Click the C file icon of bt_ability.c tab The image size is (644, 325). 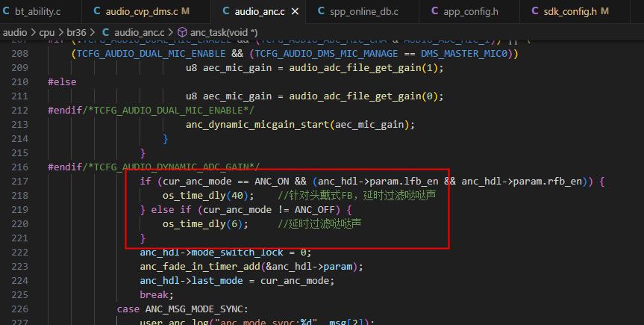[x=6, y=11]
